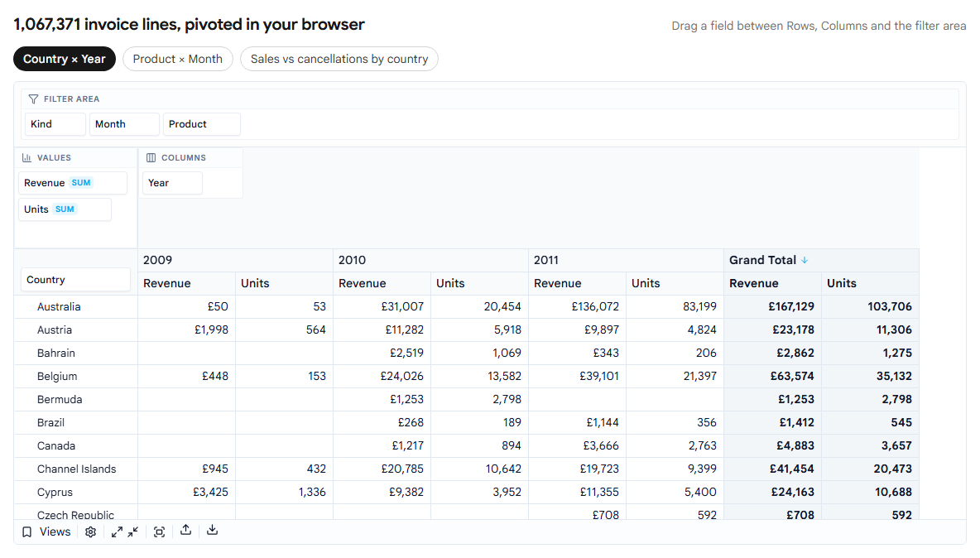Image resolution: width=980 pixels, height=558 pixels.
Task: Click the Units value field chip
Action: (65, 209)
